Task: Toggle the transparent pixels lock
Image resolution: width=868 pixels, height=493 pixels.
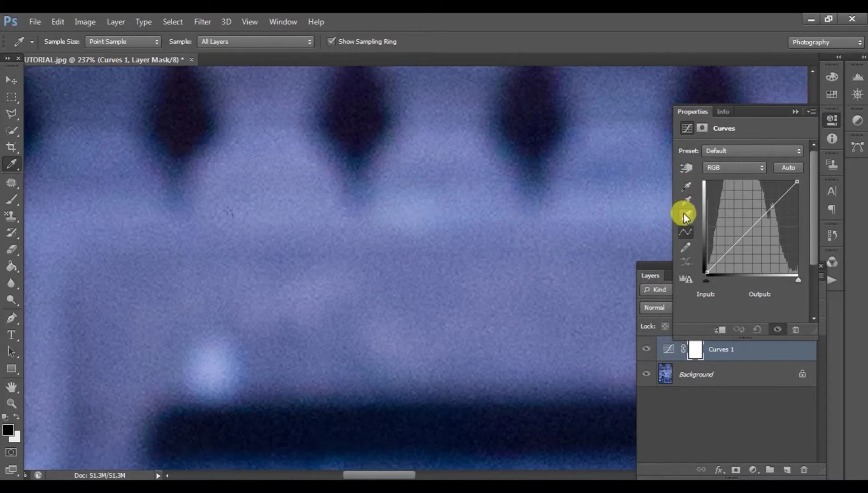Action: click(665, 326)
